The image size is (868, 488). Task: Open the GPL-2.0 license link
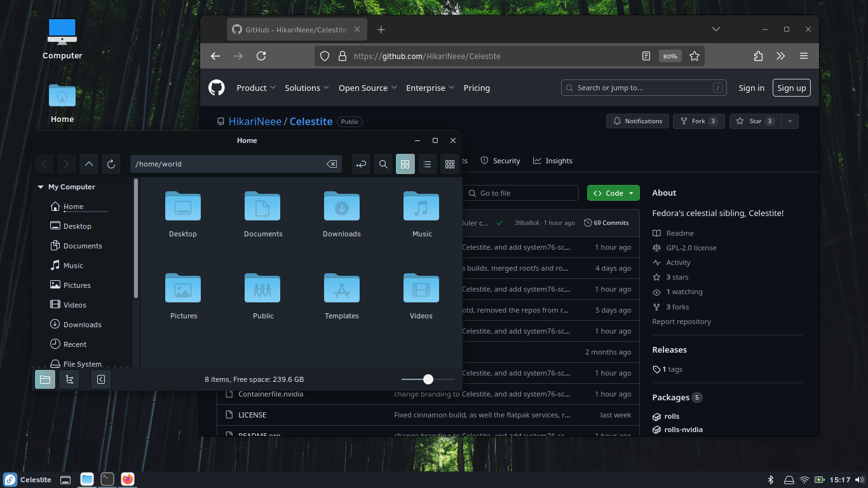pyautogui.click(x=691, y=248)
